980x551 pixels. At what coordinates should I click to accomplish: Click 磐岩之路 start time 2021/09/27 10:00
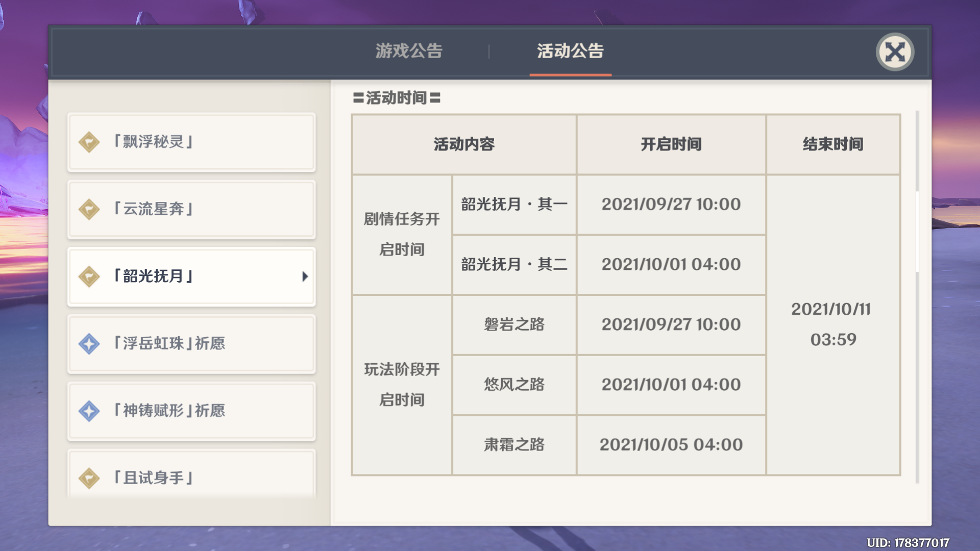[x=671, y=324]
